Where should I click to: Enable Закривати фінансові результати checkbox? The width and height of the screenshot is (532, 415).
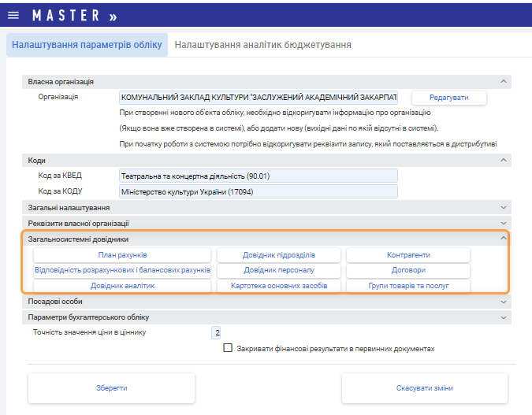[228, 347]
